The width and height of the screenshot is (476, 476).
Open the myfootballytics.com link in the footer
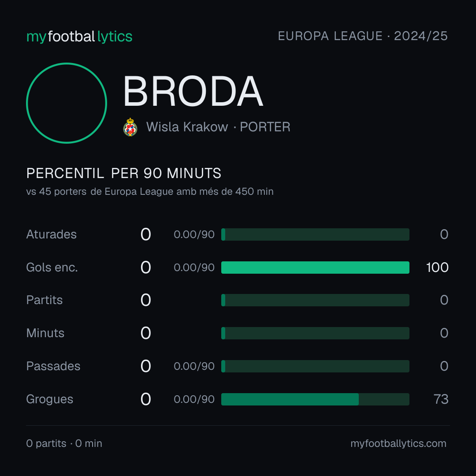[398, 443]
